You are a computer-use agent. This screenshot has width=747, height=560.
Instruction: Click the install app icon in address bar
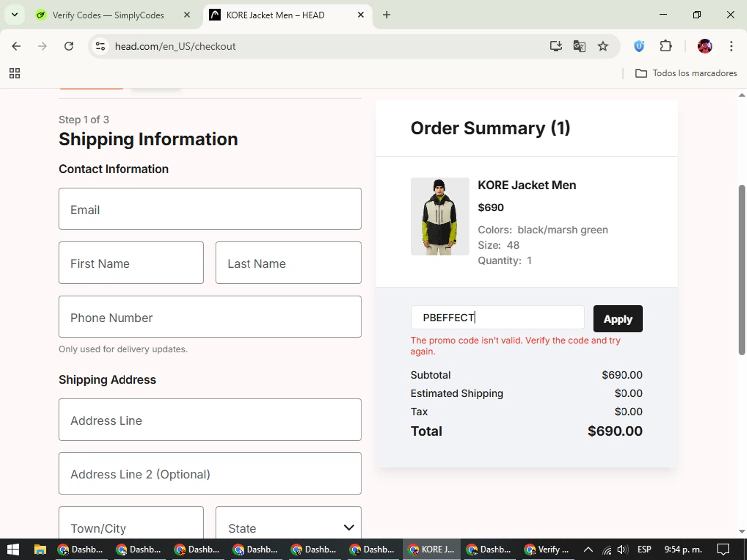(556, 46)
